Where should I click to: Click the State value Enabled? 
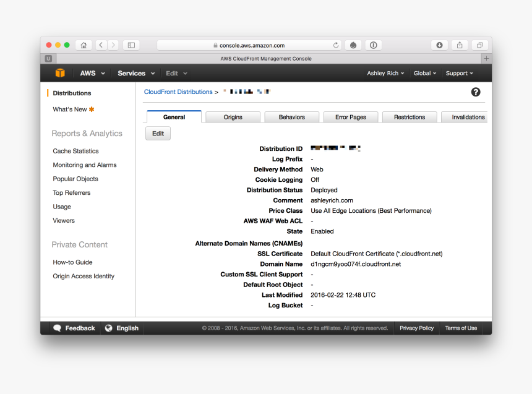322,231
